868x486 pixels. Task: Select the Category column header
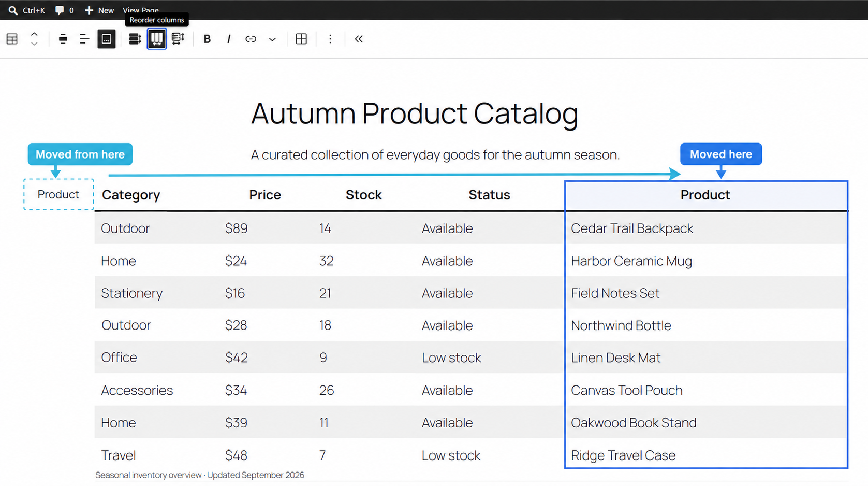click(x=131, y=195)
